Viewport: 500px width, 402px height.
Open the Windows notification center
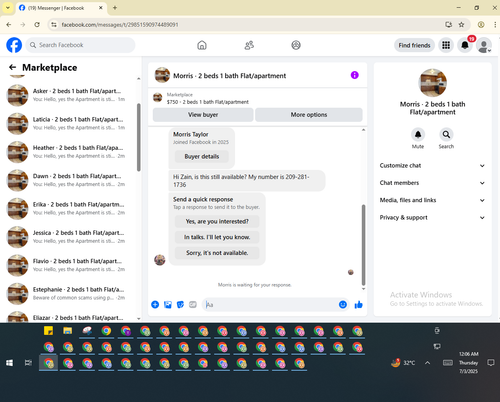[491, 363]
